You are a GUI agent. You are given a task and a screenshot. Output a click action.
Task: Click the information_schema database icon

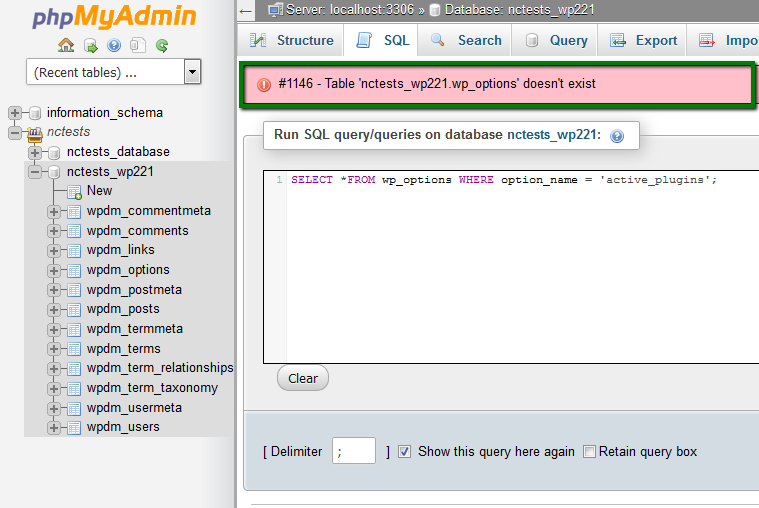pyautogui.click(x=35, y=113)
